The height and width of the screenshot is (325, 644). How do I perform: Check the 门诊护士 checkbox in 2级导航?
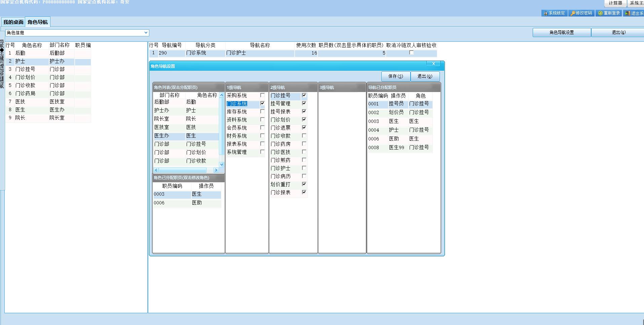pos(304,168)
